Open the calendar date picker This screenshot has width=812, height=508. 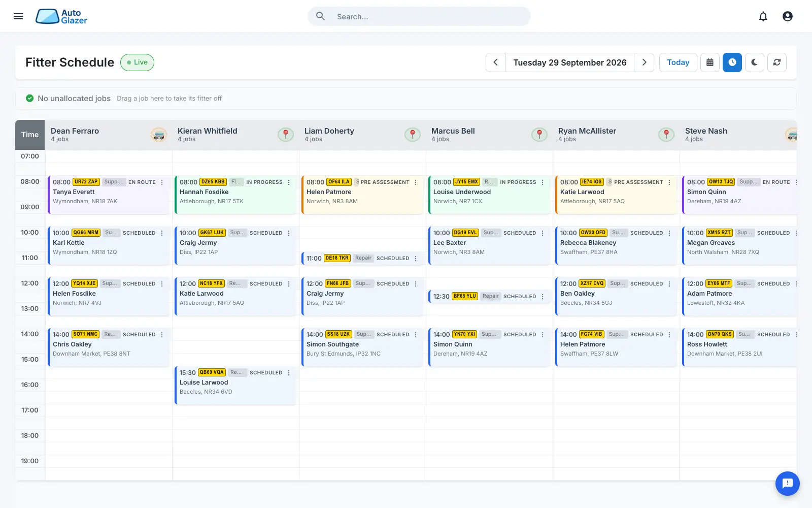click(x=710, y=62)
